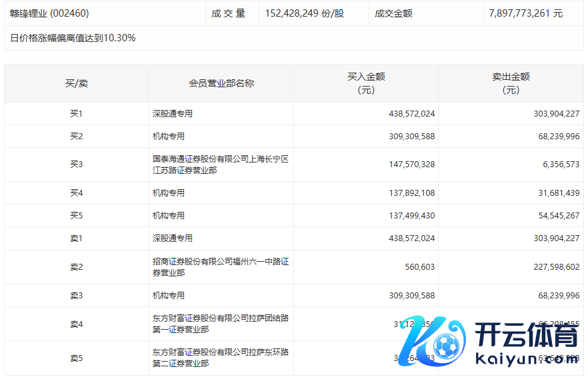Screen dimensions: 588x381
Task: Click the buy amount 147,570,328
Action: coord(411,165)
